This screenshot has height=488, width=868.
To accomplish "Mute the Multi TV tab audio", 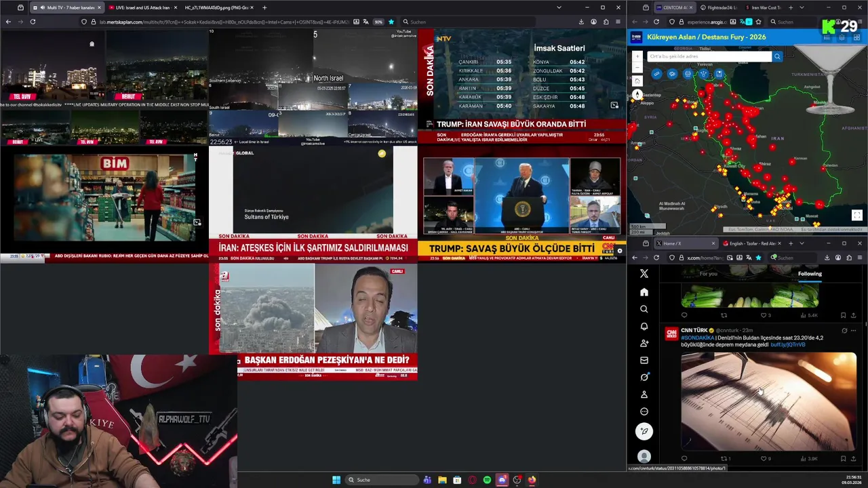I will (43, 7).
